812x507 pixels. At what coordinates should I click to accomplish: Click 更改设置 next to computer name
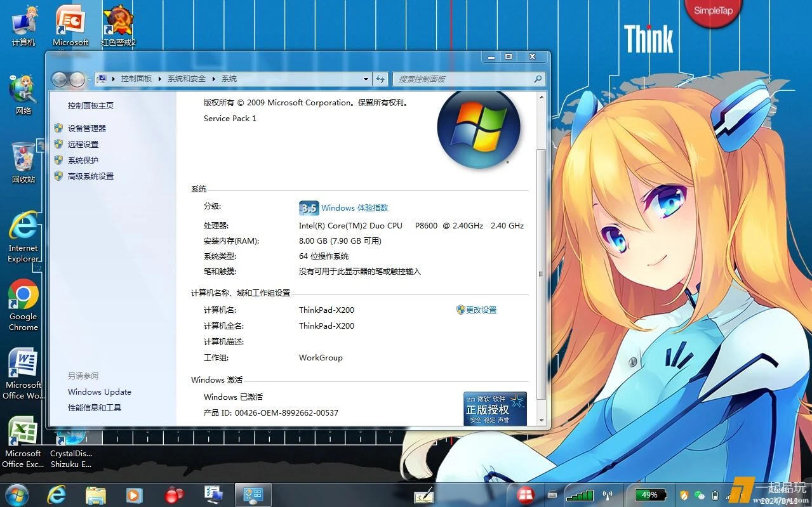[x=481, y=310]
